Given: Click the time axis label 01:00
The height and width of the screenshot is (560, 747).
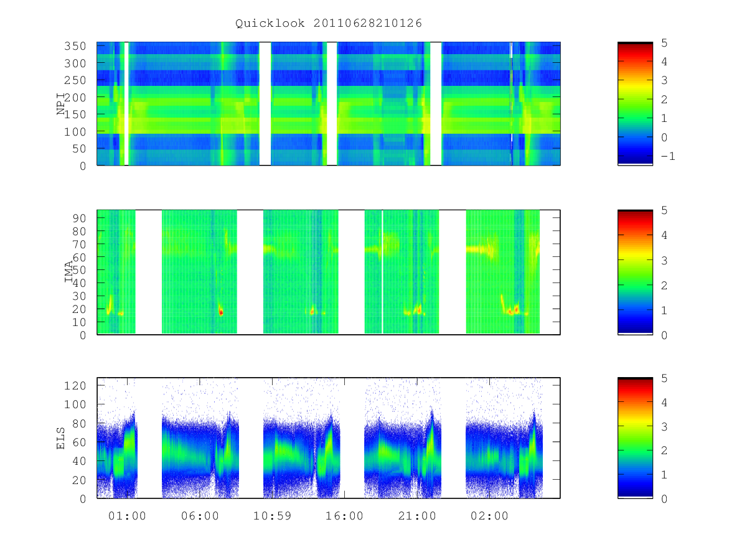Looking at the screenshot, I should [127, 516].
